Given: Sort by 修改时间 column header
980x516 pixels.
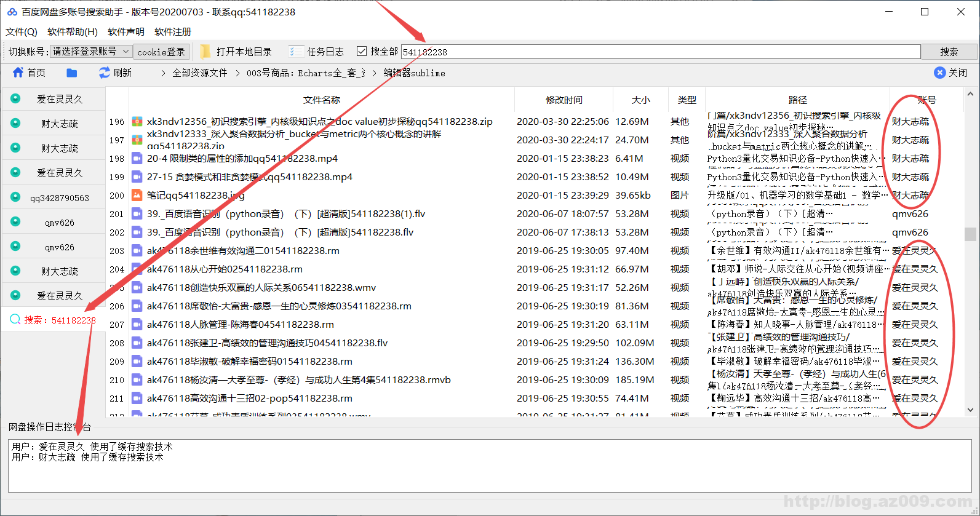Looking at the screenshot, I should point(564,100).
